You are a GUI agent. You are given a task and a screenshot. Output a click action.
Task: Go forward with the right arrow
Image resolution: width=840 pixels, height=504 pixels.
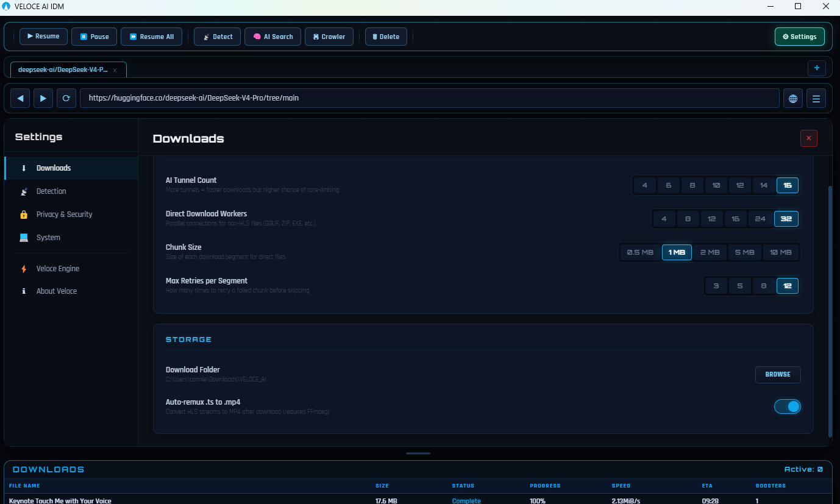(x=43, y=98)
